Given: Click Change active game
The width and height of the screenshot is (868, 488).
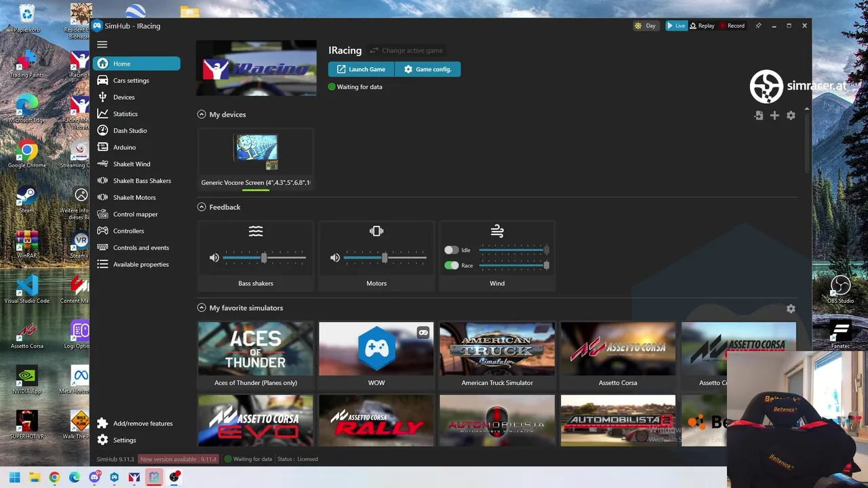Looking at the screenshot, I should [x=406, y=50].
